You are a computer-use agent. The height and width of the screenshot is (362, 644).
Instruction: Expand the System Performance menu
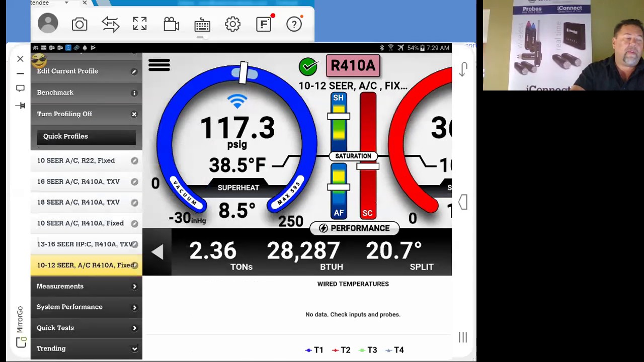[87, 307]
